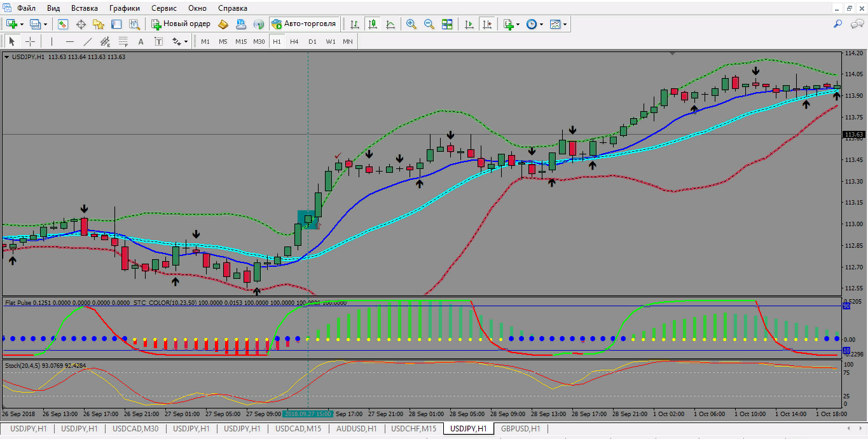The image size is (868, 439).
Task: Activate the crosshair cursor mode
Action: [30, 41]
